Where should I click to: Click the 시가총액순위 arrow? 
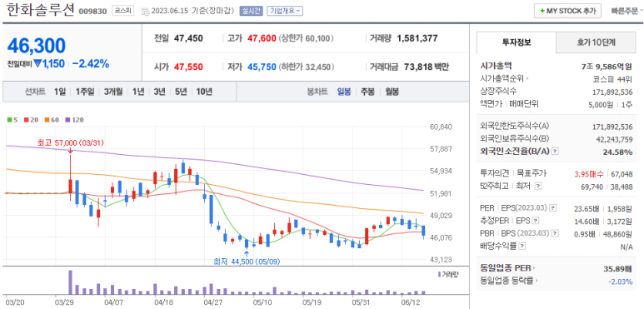click(x=527, y=79)
